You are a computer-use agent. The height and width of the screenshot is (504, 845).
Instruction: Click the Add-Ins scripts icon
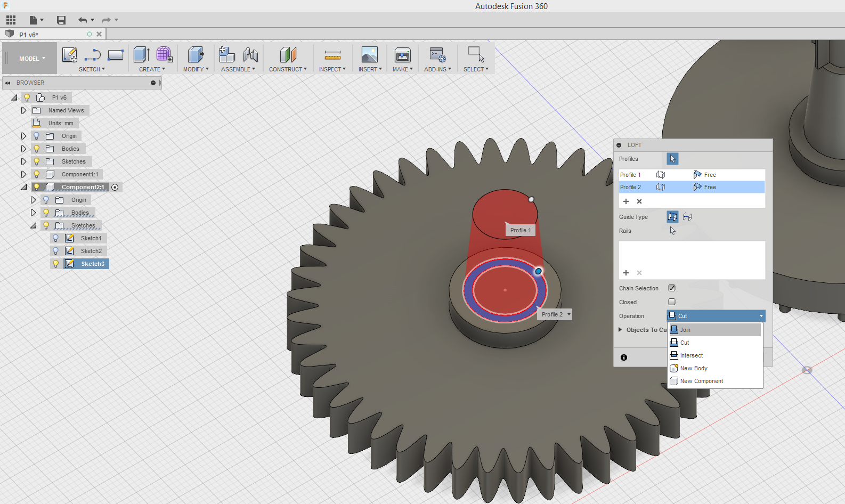[437, 55]
